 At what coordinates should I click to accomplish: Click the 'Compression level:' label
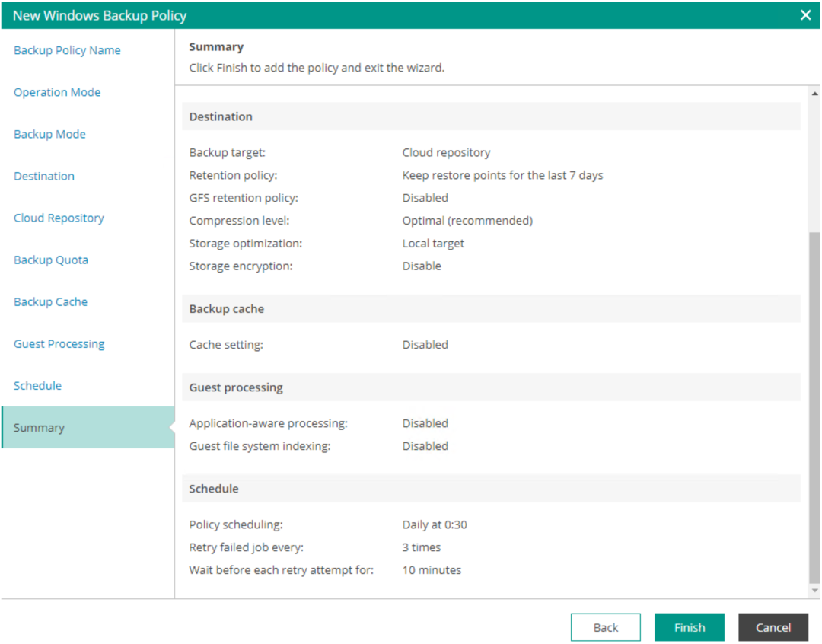240,221
